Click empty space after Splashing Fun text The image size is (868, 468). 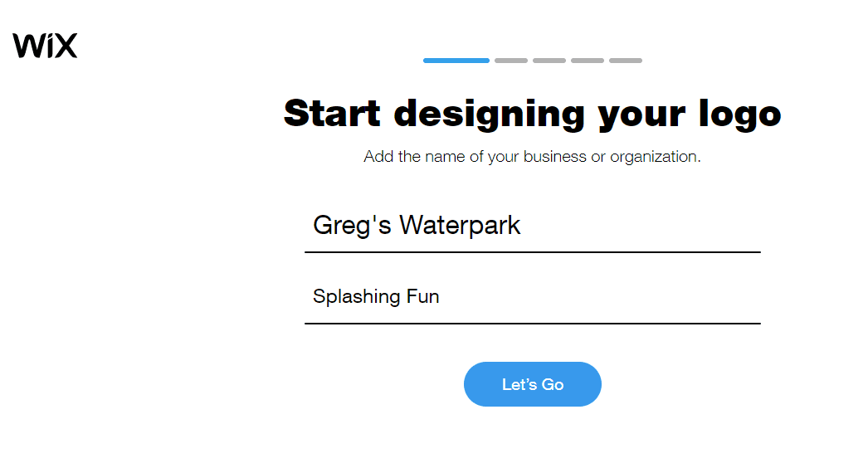tap(600, 296)
